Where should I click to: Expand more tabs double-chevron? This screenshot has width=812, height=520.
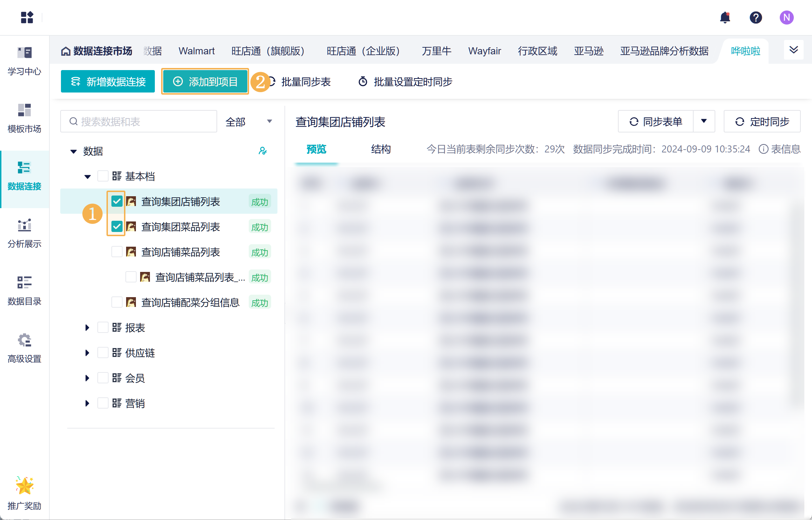click(x=793, y=50)
